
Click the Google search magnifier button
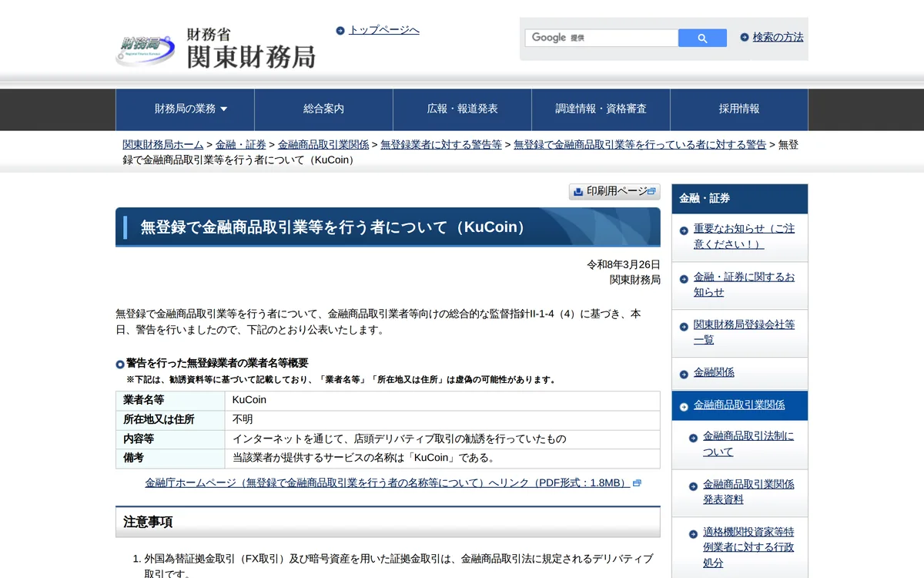click(702, 38)
